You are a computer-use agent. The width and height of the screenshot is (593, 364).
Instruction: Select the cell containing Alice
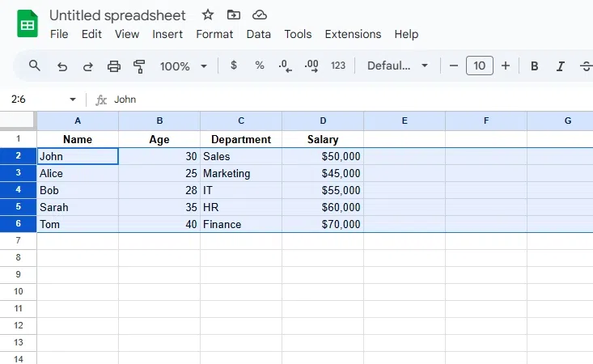[x=78, y=173]
